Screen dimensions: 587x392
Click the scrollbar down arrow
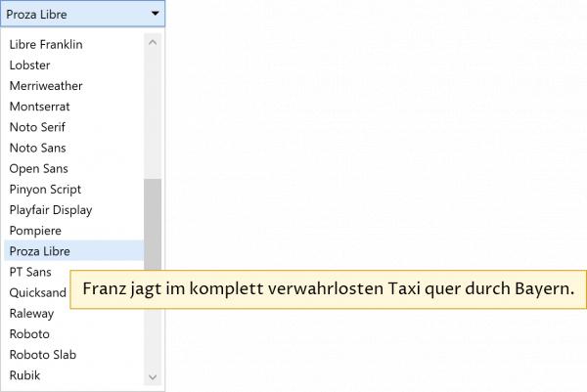click(153, 376)
